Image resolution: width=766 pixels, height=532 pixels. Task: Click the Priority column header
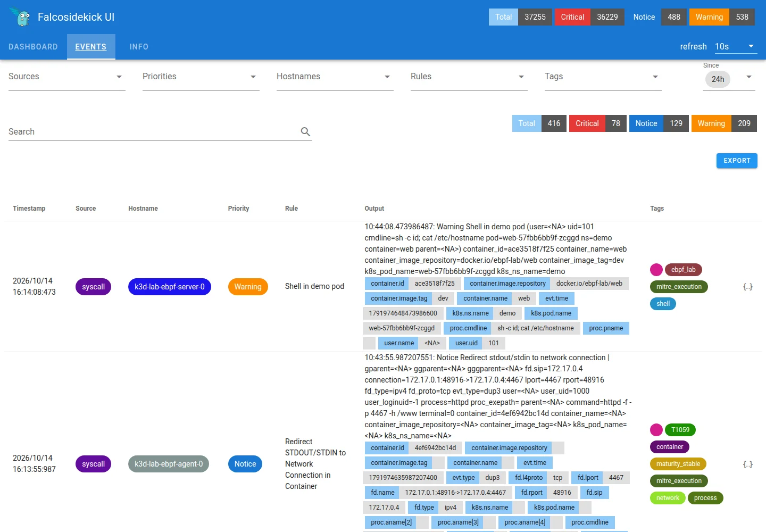[x=238, y=209]
